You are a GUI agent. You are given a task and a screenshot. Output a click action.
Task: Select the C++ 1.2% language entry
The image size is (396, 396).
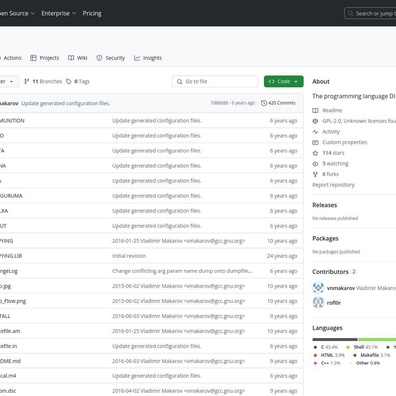pyautogui.click(x=327, y=363)
